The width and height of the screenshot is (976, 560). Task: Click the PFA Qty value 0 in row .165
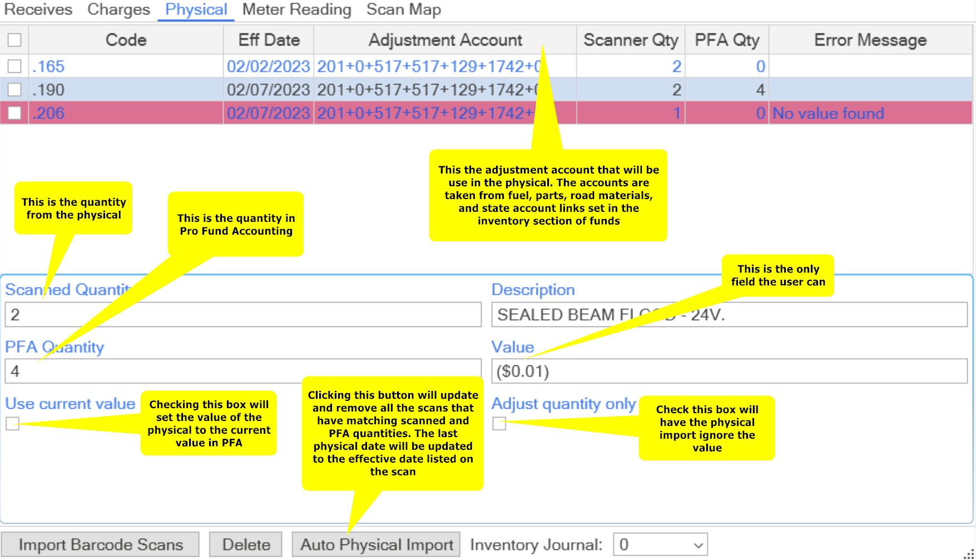coord(727,67)
